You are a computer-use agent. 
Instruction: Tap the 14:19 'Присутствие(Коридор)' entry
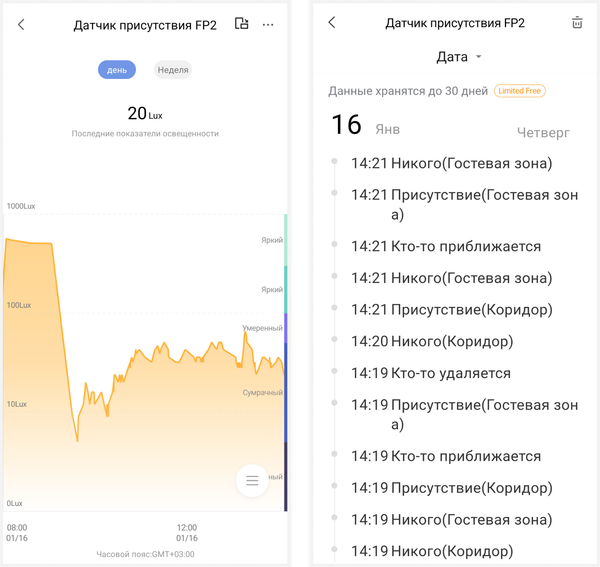(451, 488)
